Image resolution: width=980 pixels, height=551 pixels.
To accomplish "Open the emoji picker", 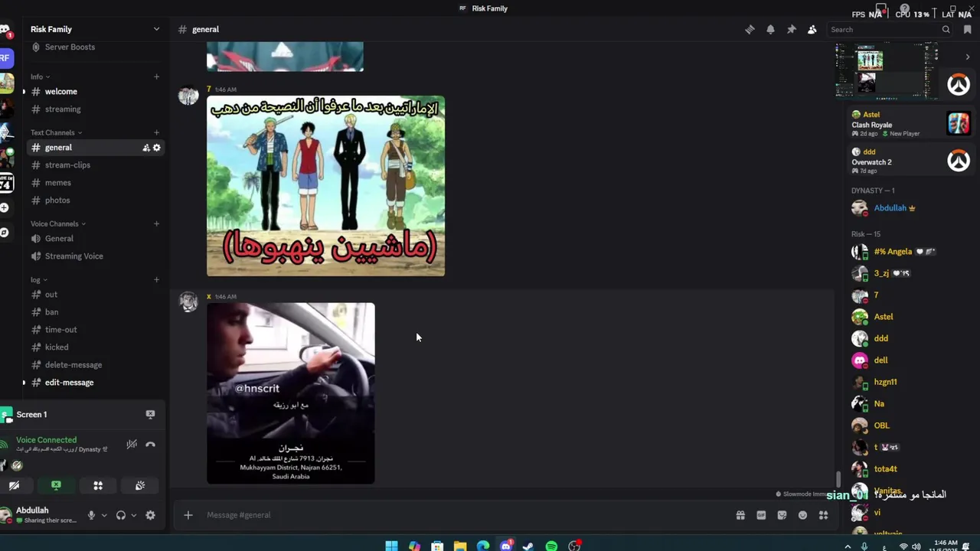I will (802, 515).
